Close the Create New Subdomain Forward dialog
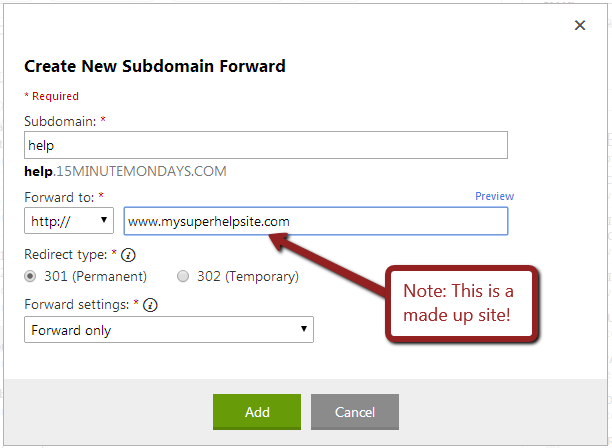Viewport: 612px width, 448px height. 580,25
